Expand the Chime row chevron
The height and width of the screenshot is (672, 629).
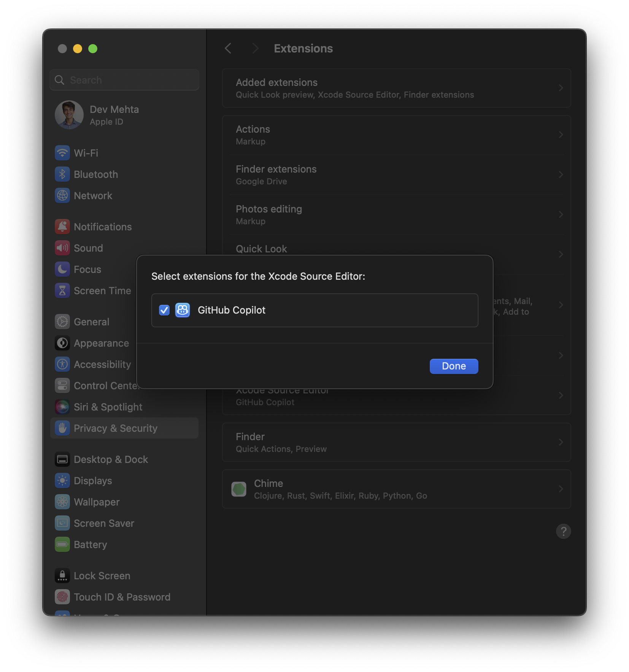pos(561,489)
